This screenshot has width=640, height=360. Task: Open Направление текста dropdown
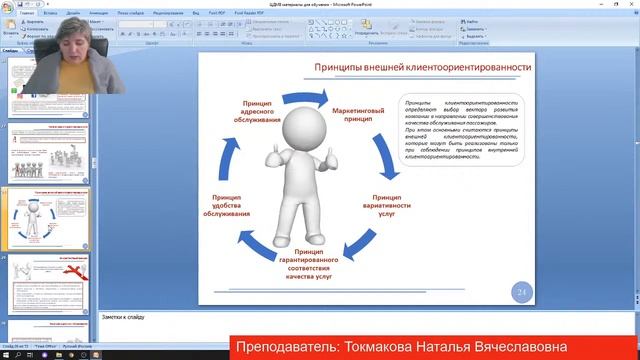267,22
